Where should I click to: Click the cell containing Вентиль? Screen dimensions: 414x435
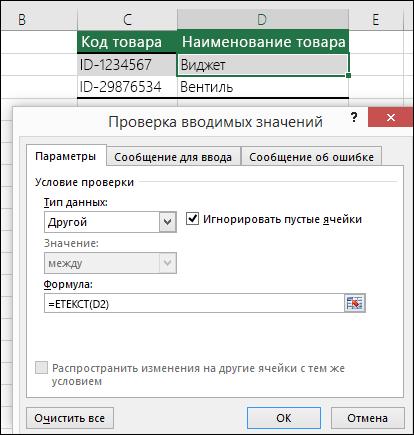click(263, 87)
